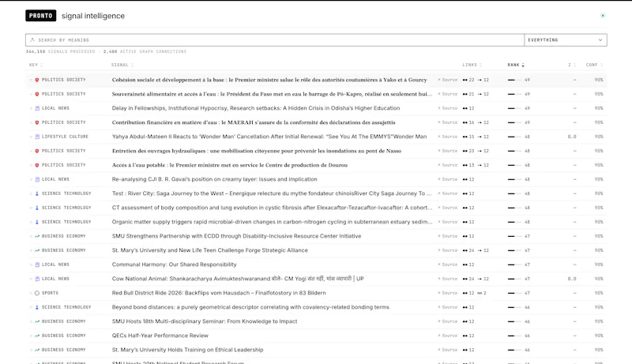Sort by the SIGNAL column header

tap(122, 65)
